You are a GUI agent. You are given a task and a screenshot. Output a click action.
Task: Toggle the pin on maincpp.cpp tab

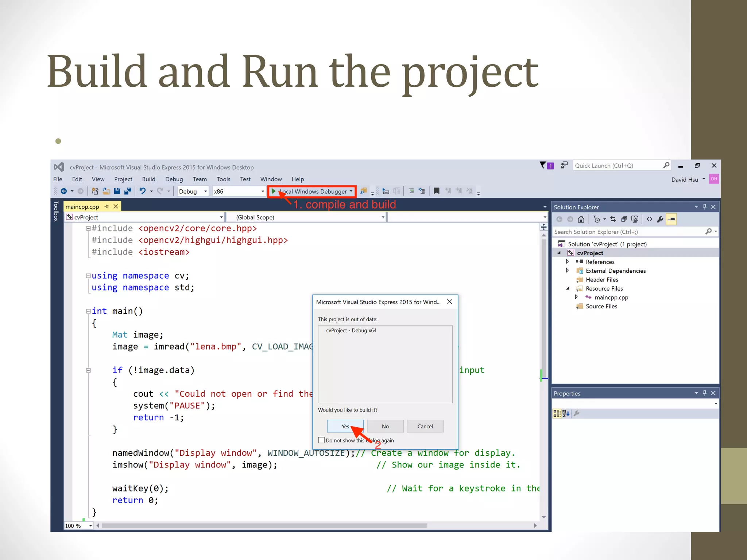tap(107, 206)
